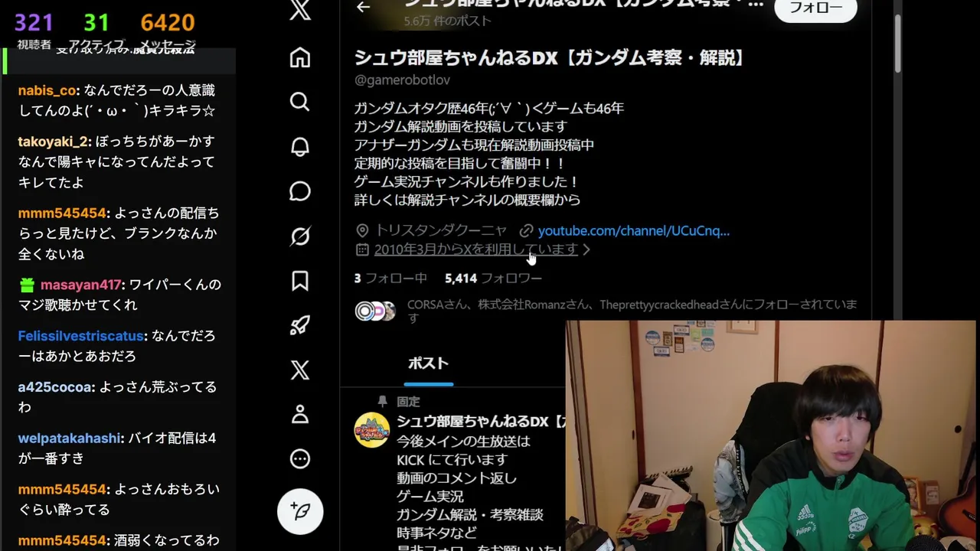Open the Chat bubble icon in sidebar
Image resolution: width=980 pixels, height=551 pixels.
coord(300,191)
